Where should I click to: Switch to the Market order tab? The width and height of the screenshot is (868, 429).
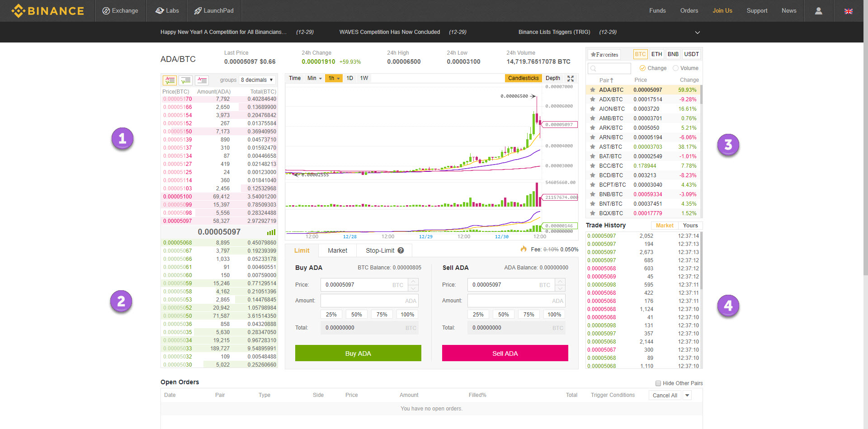[x=337, y=250]
